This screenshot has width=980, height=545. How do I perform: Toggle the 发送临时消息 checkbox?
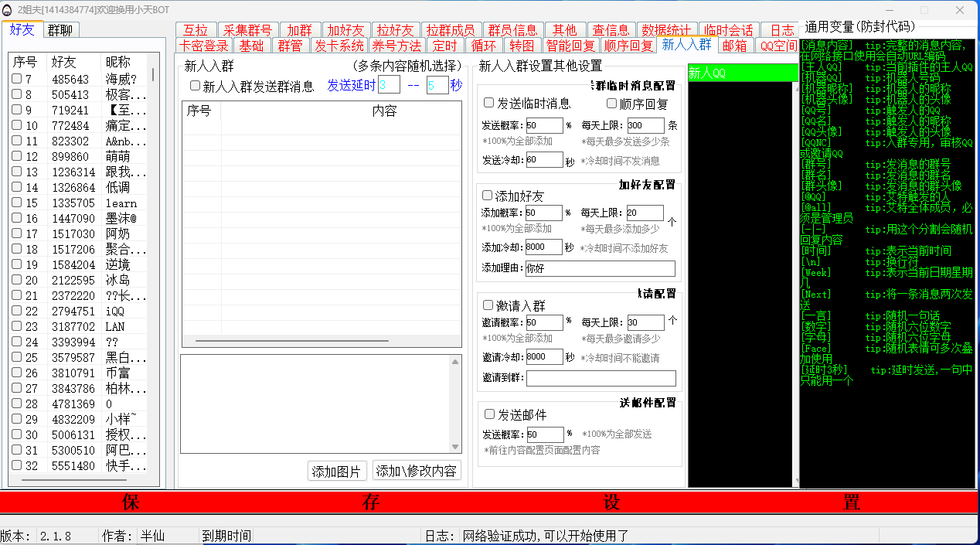pos(488,103)
